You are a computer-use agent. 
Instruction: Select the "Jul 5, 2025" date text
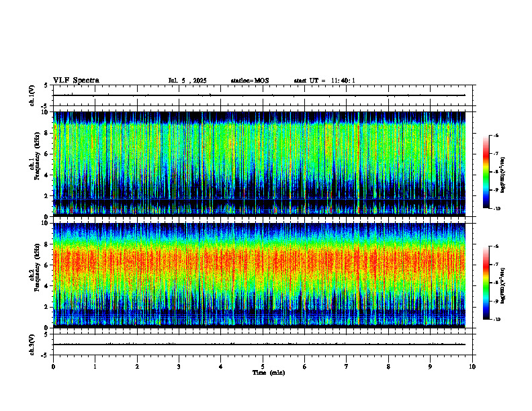click(187, 81)
